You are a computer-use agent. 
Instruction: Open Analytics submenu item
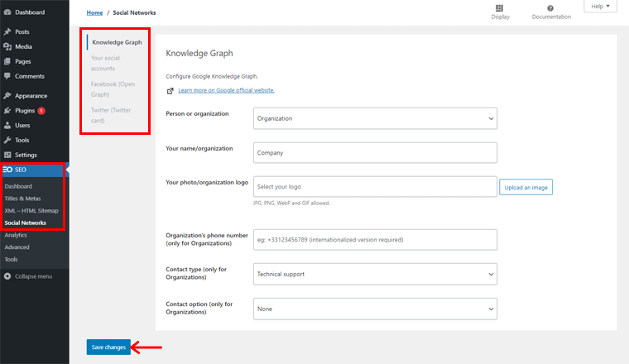pos(16,235)
